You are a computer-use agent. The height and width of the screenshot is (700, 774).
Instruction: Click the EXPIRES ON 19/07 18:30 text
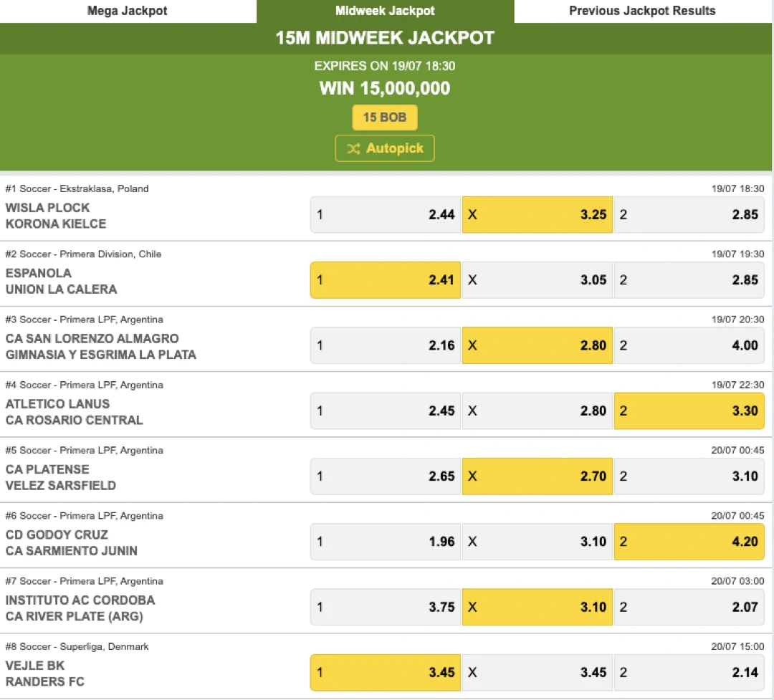[385, 66]
